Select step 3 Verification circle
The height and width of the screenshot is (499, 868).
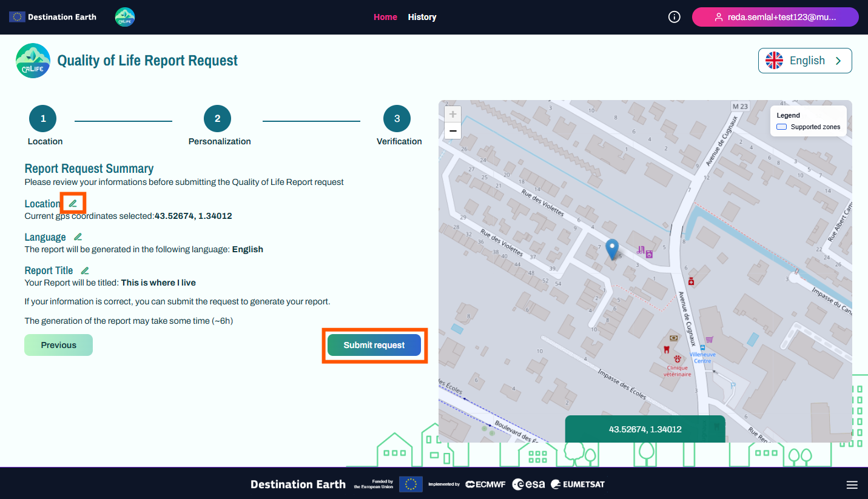click(397, 119)
